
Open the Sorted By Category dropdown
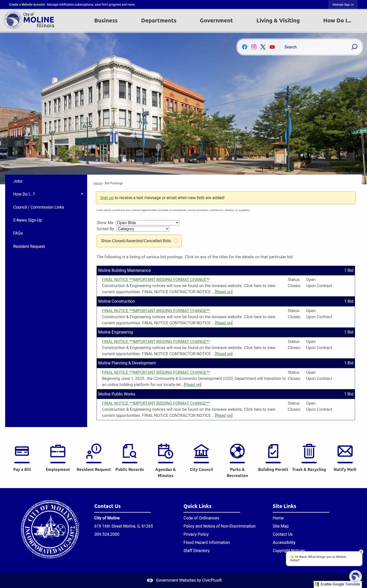(x=143, y=229)
